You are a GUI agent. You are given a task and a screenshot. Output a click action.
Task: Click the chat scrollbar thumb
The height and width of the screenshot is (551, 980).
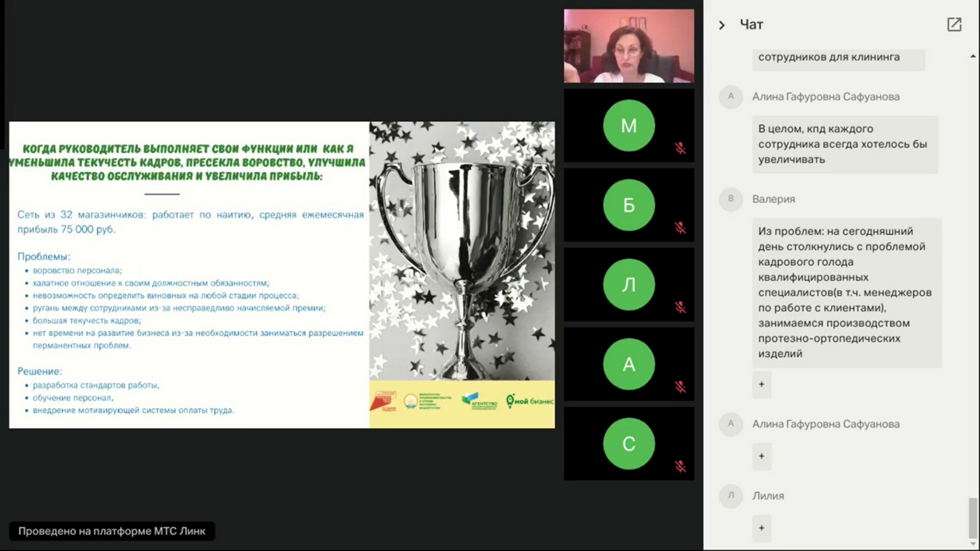(973, 518)
